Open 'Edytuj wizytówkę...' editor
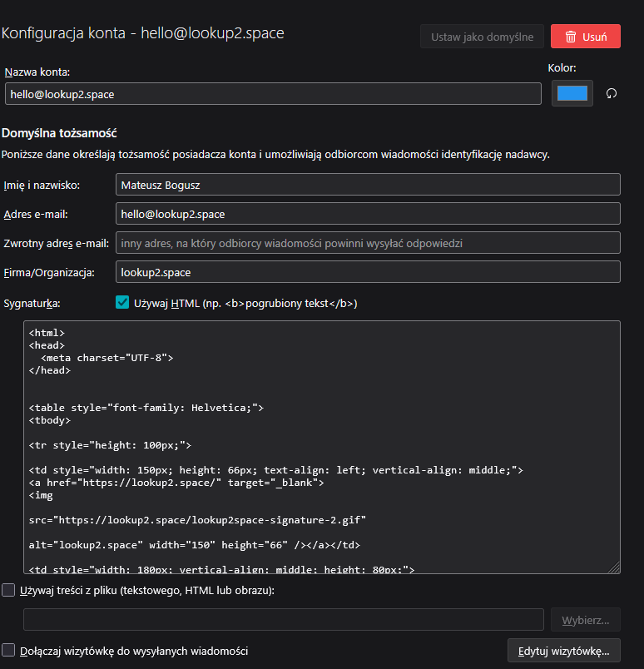The width and height of the screenshot is (644, 669). pos(564,650)
